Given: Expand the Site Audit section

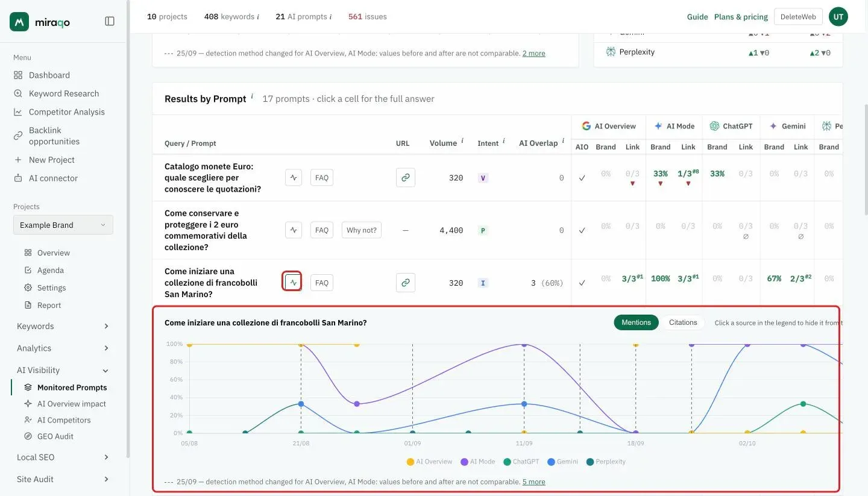Looking at the screenshot, I should pos(63,479).
